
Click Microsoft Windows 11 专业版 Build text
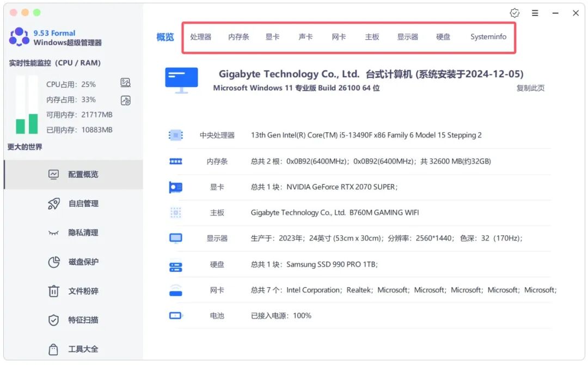point(296,88)
